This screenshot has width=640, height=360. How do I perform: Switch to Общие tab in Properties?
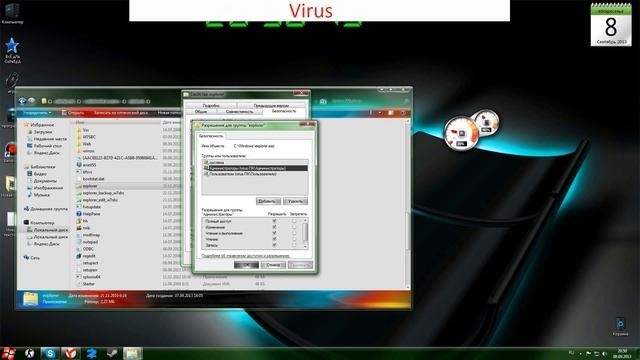click(201, 111)
